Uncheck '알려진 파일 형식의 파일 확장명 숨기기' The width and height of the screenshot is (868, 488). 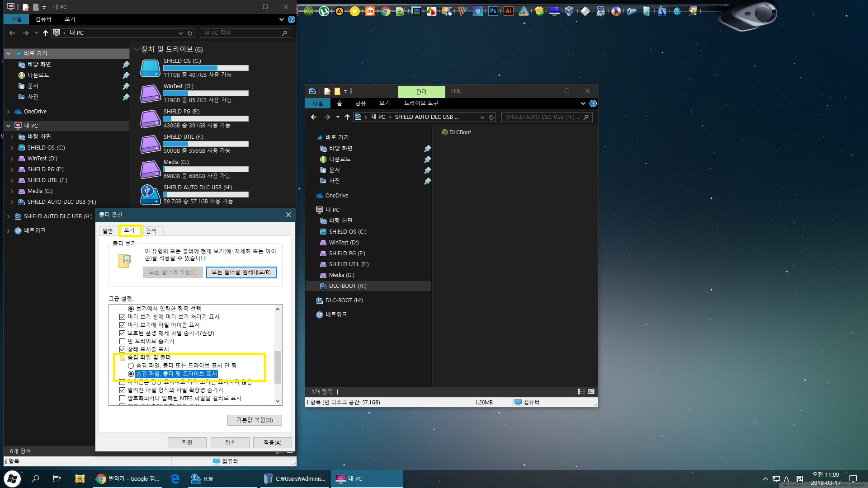pyautogui.click(x=122, y=390)
